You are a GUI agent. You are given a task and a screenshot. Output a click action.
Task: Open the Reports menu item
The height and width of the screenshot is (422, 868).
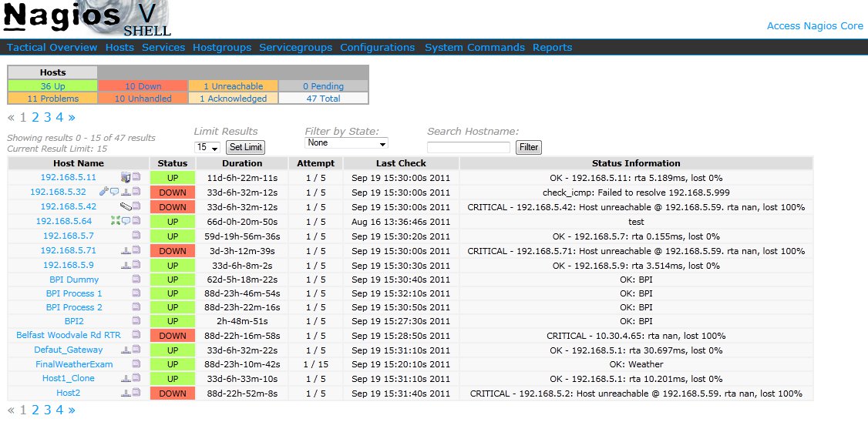point(553,48)
